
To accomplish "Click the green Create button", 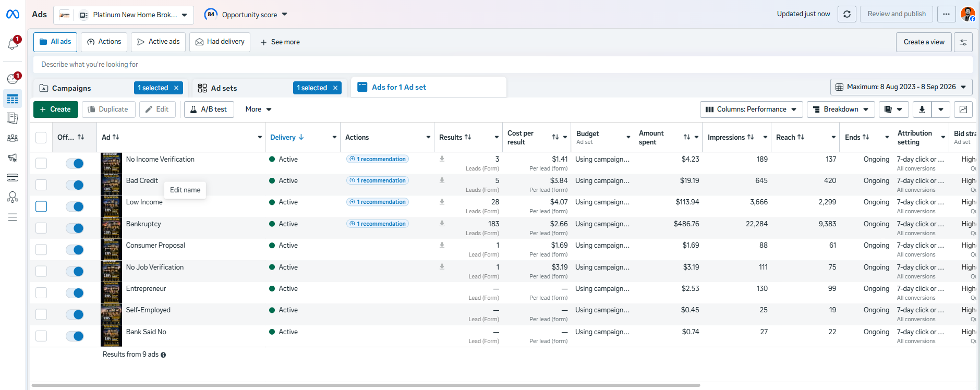I will [x=56, y=109].
